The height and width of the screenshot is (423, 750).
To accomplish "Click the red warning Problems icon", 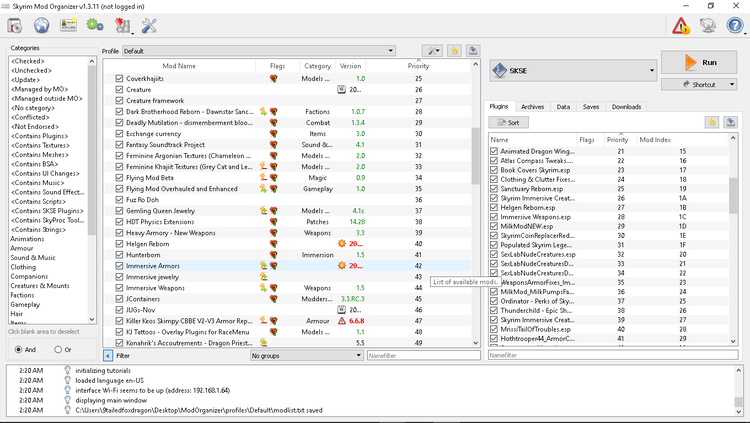I will [681, 26].
